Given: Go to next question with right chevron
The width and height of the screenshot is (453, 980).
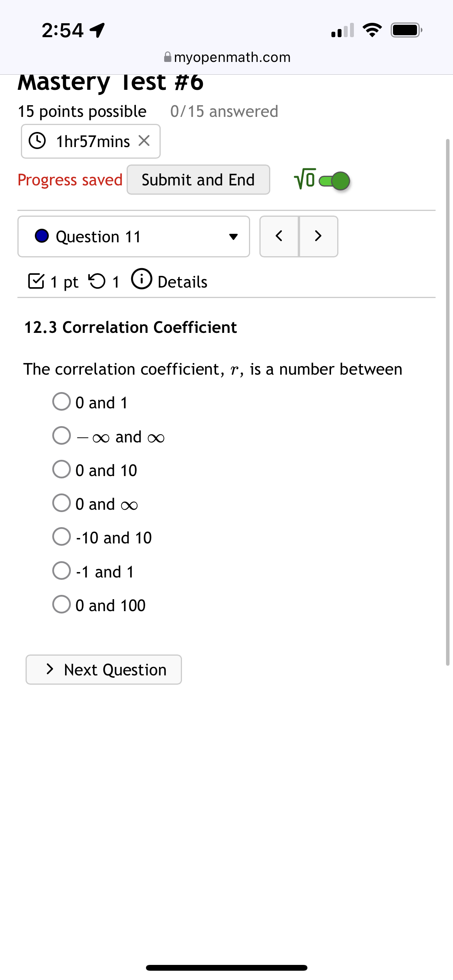Looking at the screenshot, I should [318, 236].
